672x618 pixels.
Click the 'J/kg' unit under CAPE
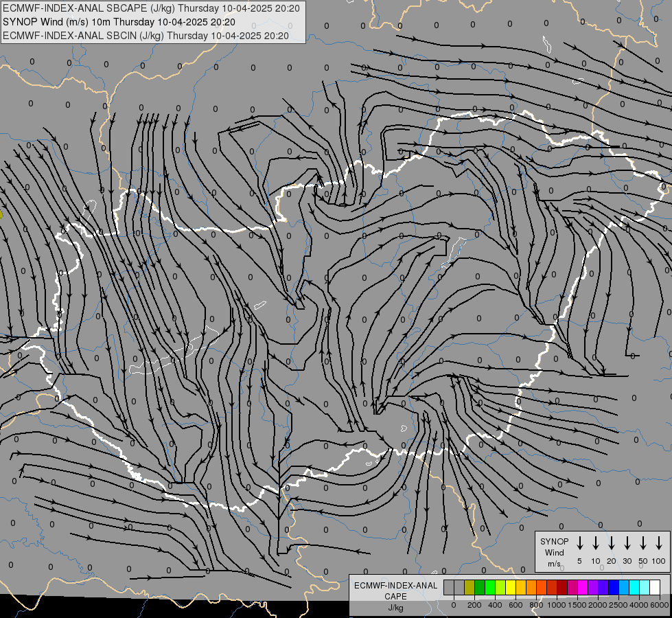(x=395, y=608)
